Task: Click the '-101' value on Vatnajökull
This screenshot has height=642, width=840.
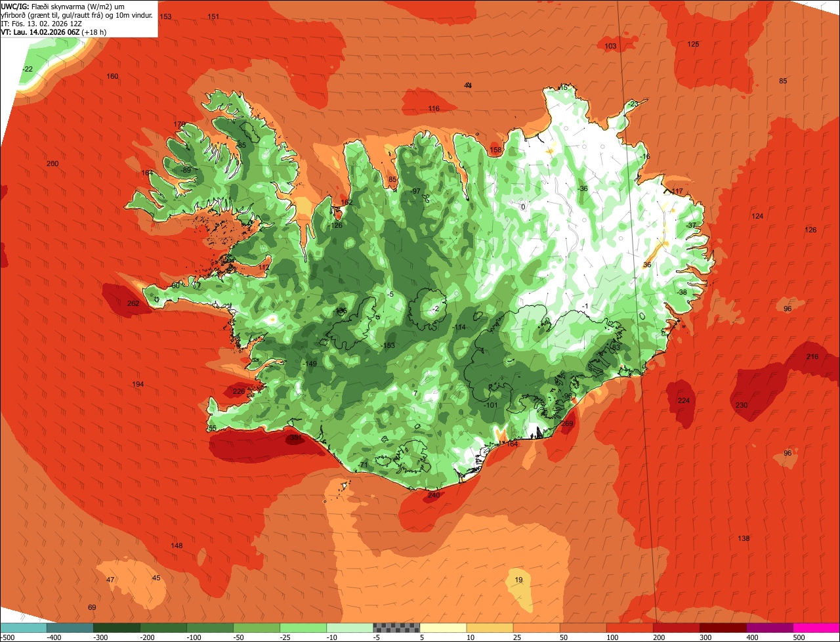Action: [x=491, y=405]
